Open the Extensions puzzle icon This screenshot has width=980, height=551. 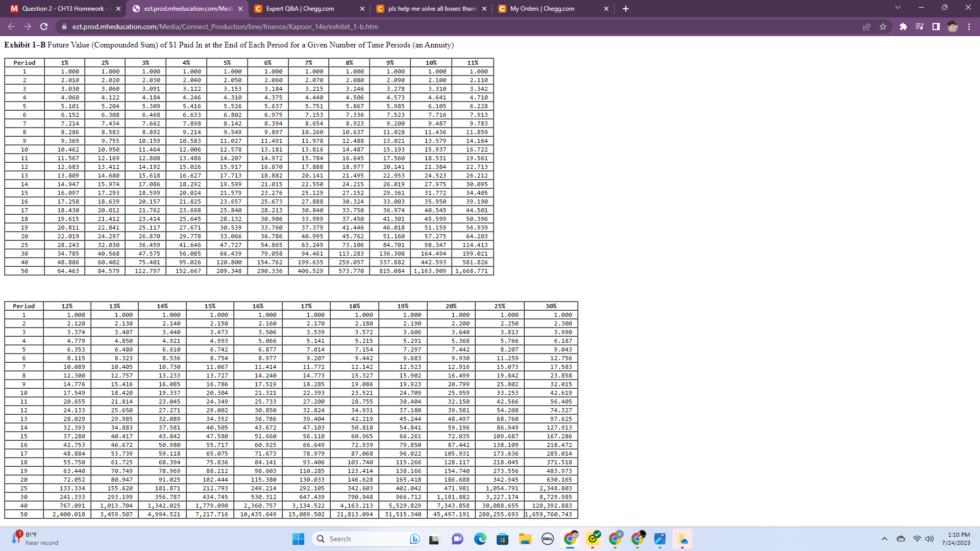[903, 27]
